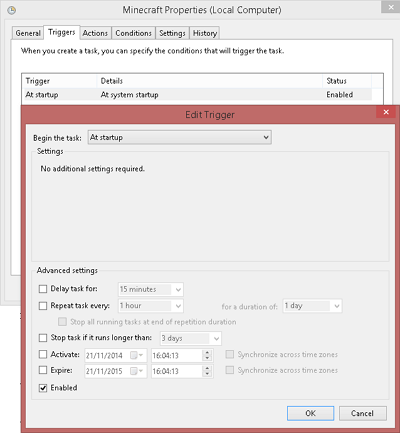Switch to the Actions tab

click(x=95, y=33)
